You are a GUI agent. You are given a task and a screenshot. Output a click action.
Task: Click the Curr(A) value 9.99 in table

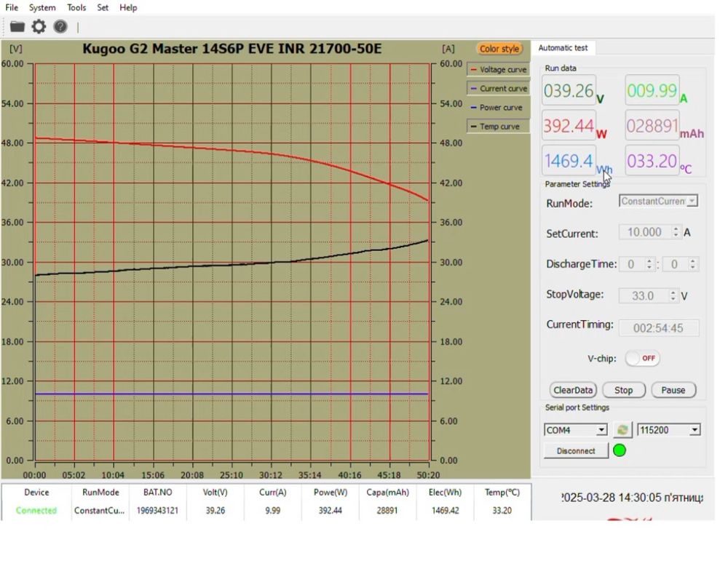[272, 511]
